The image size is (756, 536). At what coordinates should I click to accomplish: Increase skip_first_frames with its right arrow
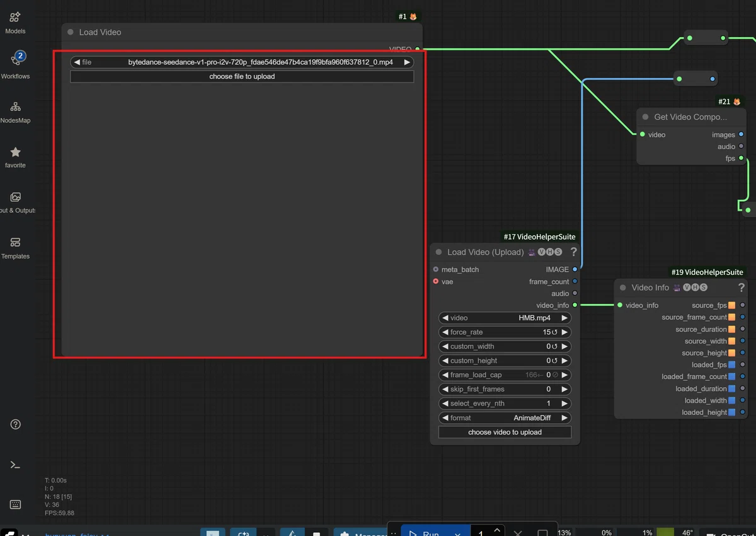point(564,389)
